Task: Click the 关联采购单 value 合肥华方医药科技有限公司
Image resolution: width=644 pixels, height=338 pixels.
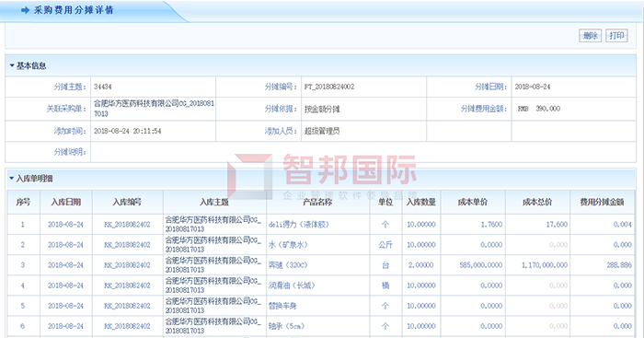Action: [x=154, y=108]
